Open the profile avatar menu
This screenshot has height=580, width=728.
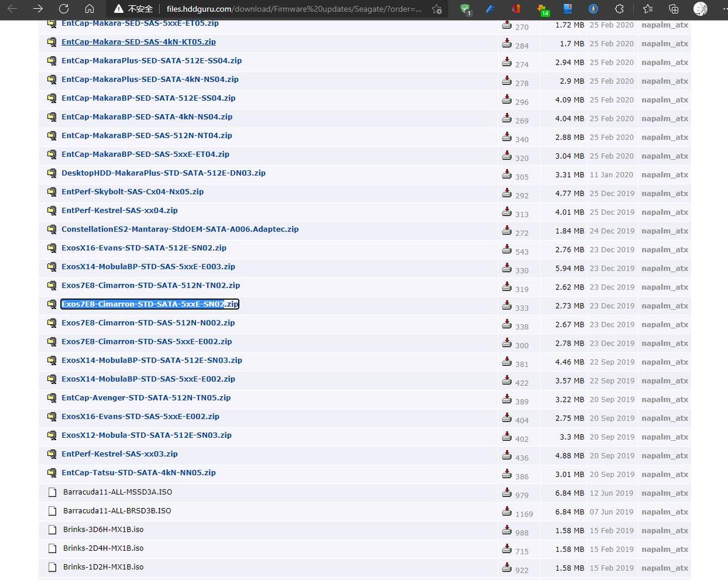click(x=700, y=9)
